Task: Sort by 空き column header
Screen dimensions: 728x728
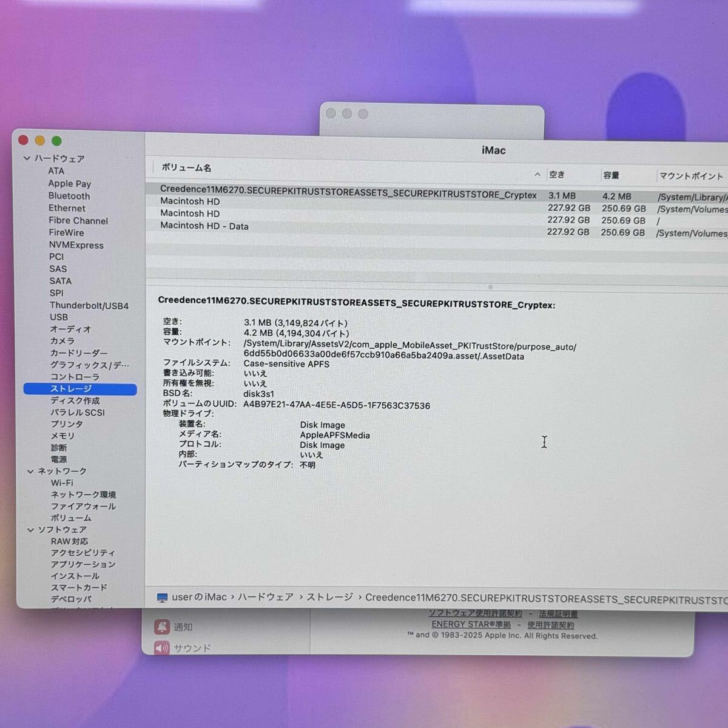Action: point(557,175)
